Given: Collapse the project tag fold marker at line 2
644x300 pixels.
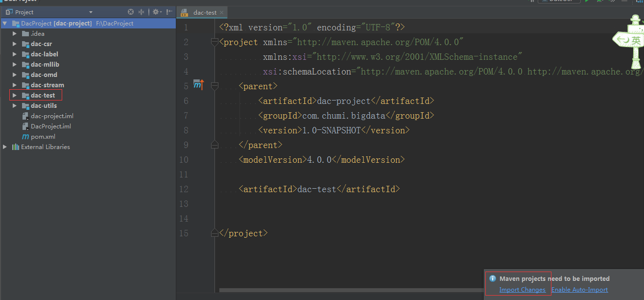Looking at the screenshot, I should (214, 42).
